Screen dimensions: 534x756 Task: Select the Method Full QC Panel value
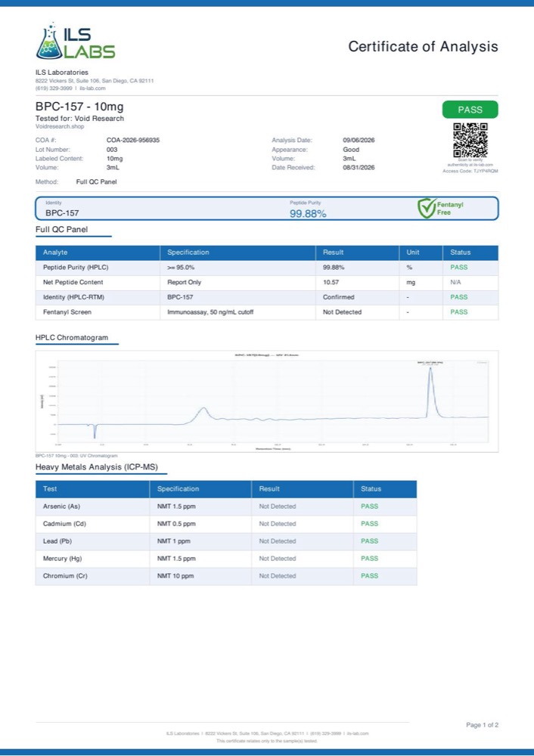tap(97, 181)
